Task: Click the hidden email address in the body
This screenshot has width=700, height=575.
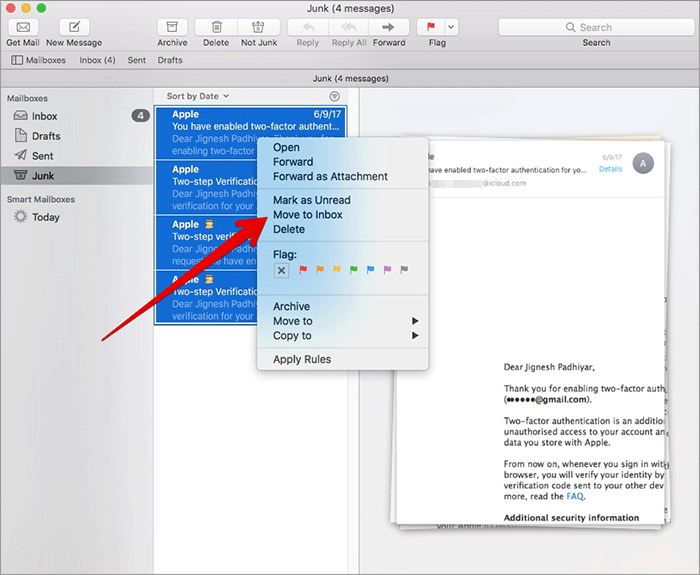Action: (x=546, y=400)
